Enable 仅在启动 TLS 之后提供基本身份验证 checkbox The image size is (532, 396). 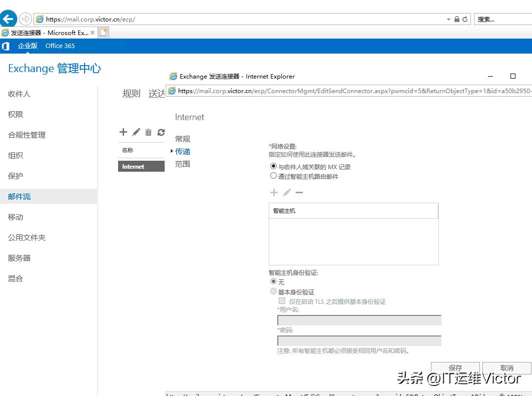[282, 300]
